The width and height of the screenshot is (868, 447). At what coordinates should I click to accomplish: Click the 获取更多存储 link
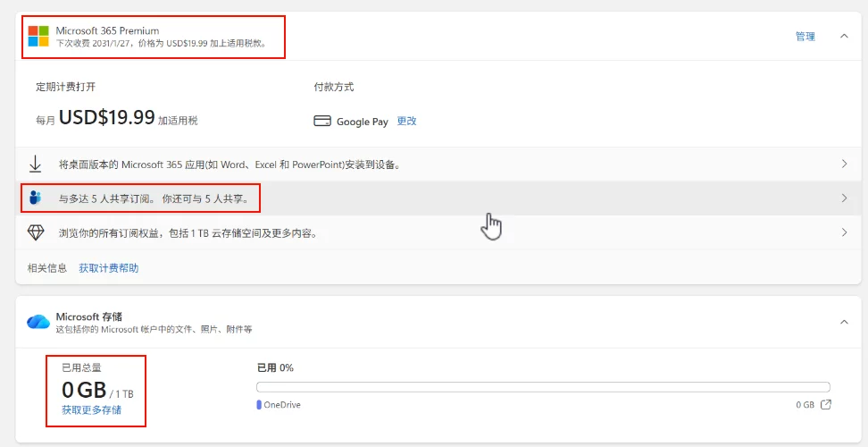tap(91, 410)
